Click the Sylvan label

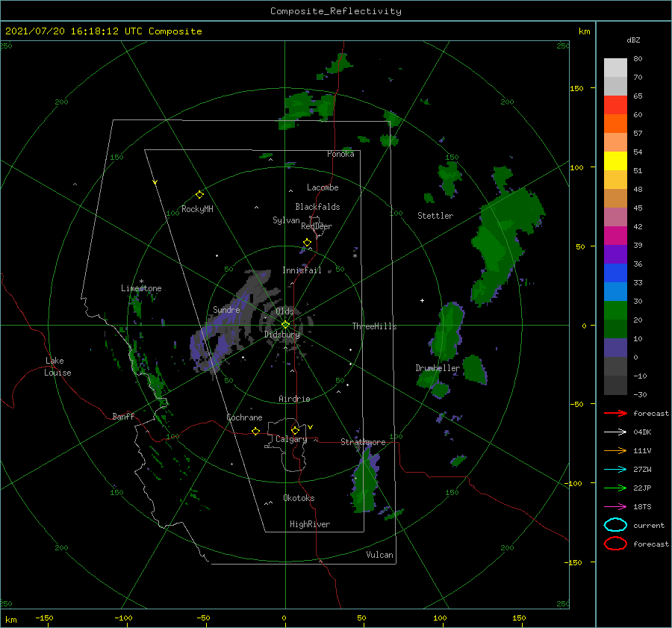pos(286,220)
